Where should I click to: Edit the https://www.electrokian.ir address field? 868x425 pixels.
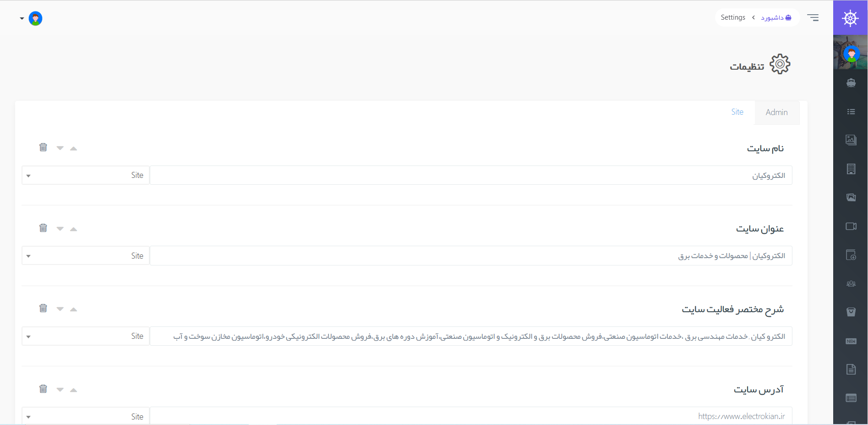click(471, 416)
